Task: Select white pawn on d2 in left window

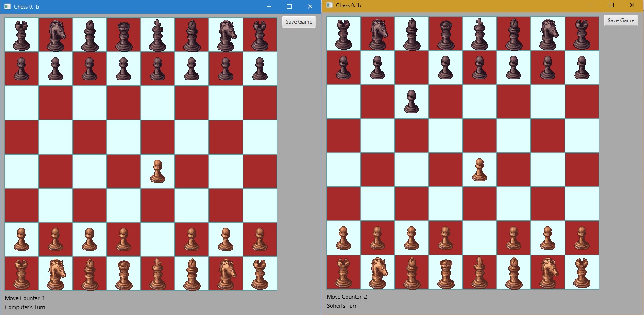Action: pos(124,240)
